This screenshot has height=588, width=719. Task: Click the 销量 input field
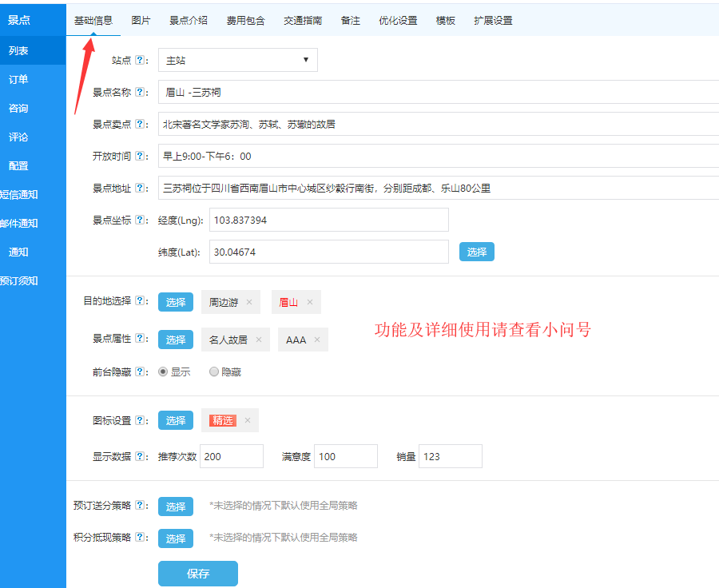(450, 457)
